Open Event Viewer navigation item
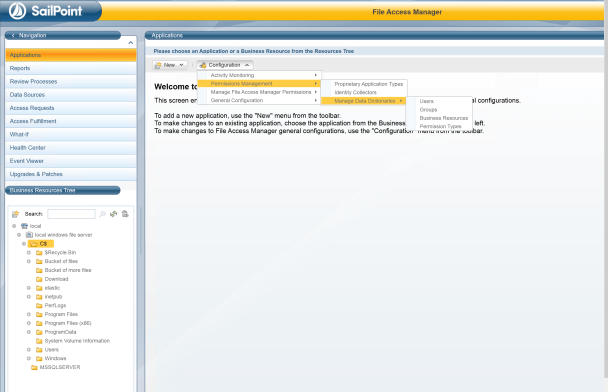This screenshot has height=392, width=608. pyautogui.click(x=71, y=161)
